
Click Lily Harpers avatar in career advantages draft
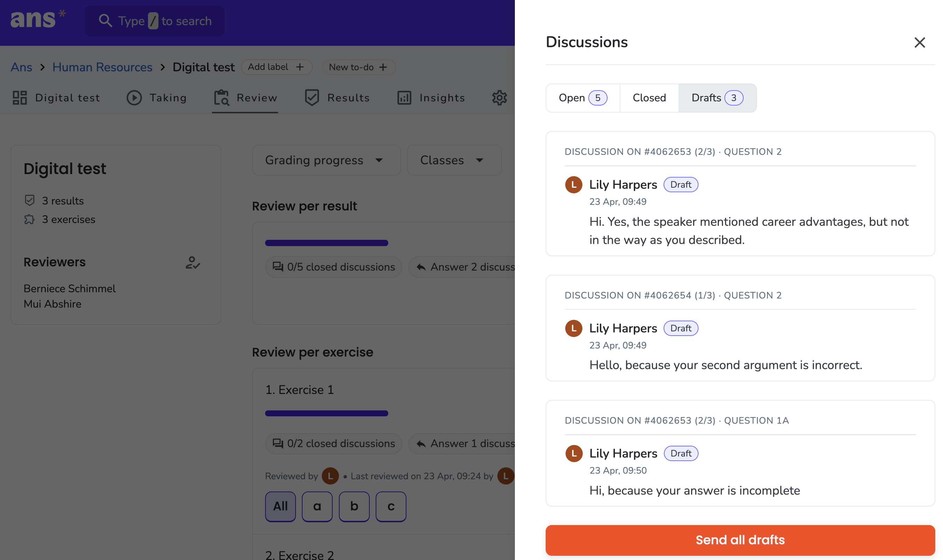point(573,185)
